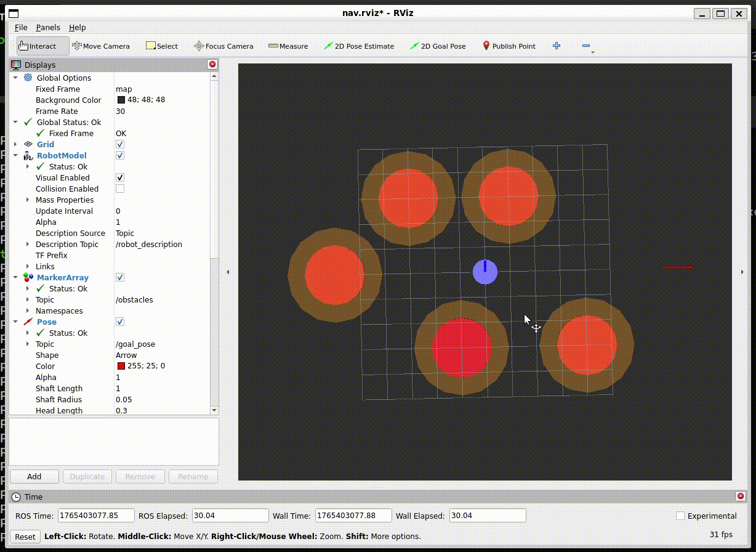This screenshot has width=756, height=552.
Task: Disable the MarkerArray display checkbox
Action: pyautogui.click(x=119, y=277)
